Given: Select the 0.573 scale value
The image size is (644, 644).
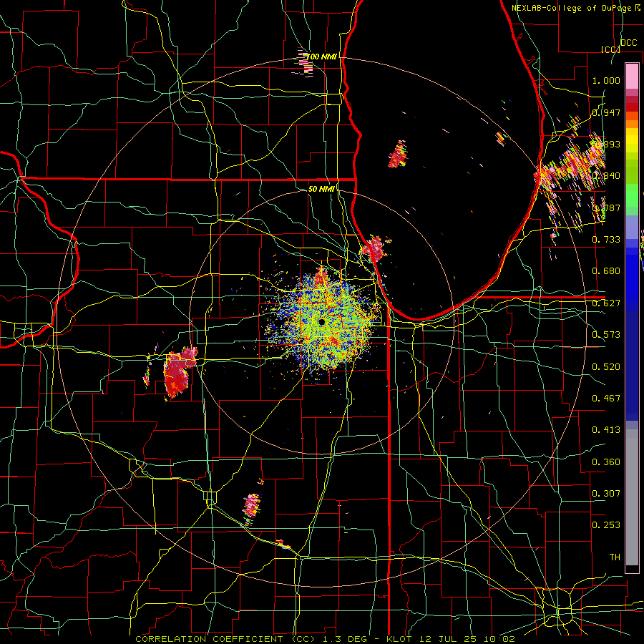Looking at the screenshot, I should tap(606, 335).
